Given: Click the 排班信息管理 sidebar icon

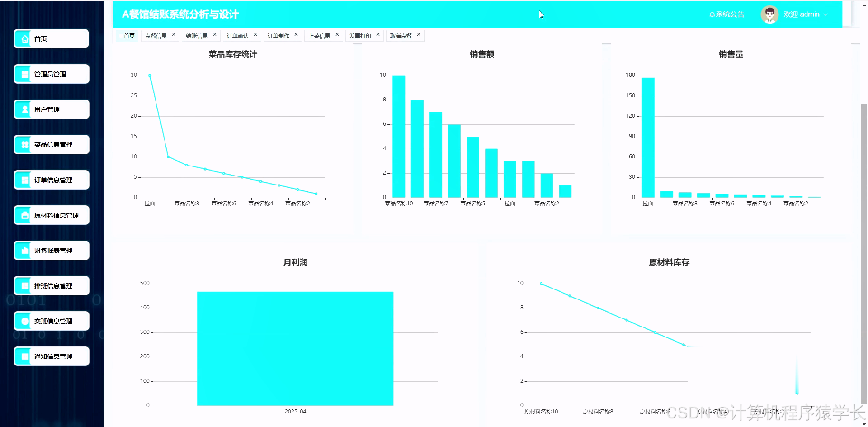Looking at the screenshot, I should pyautogui.click(x=25, y=286).
